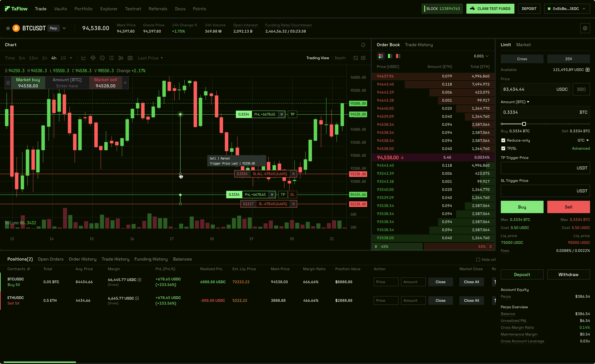Click the line chart icon in chart toolbar
Image resolution: width=595 pixels, height=364 pixels.
(84, 58)
